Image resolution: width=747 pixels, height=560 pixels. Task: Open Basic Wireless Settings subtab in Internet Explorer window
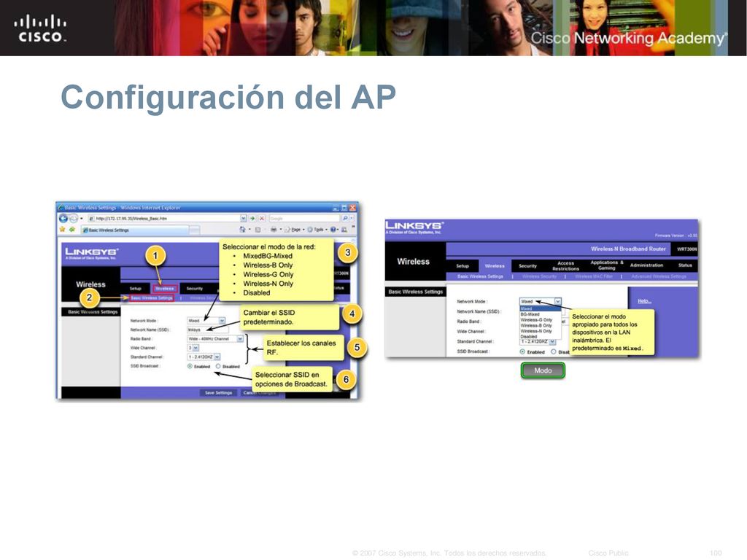click(x=152, y=298)
